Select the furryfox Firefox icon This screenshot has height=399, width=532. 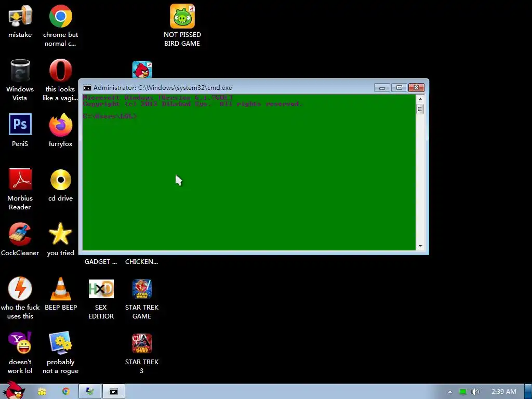(x=60, y=125)
